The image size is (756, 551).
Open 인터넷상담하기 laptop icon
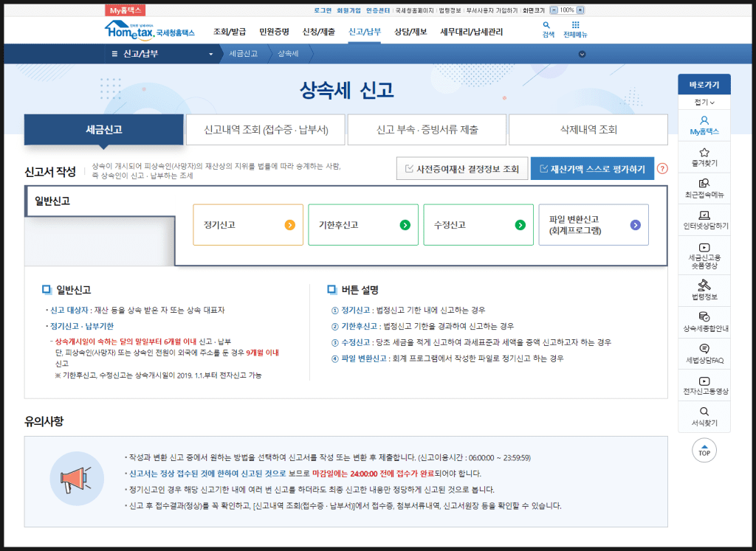click(x=704, y=215)
